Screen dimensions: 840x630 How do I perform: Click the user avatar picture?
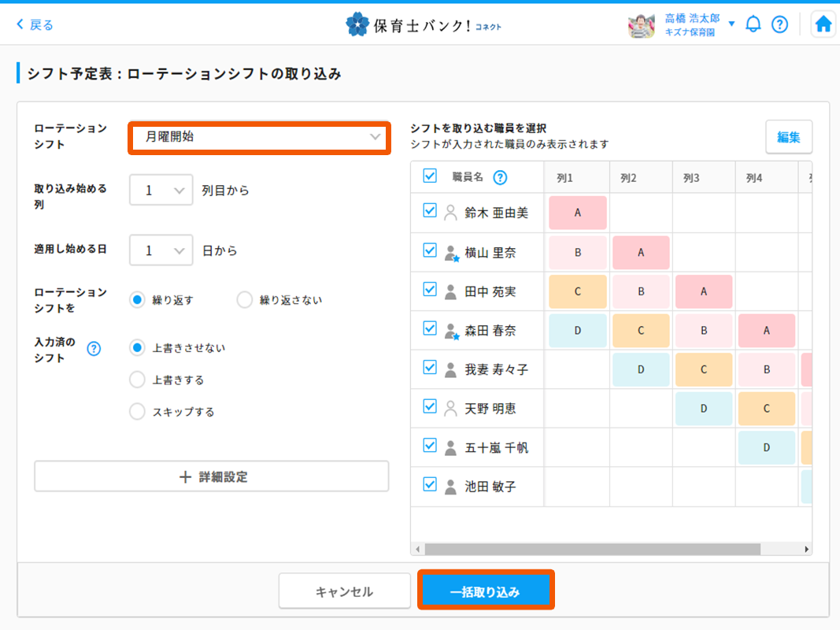pyautogui.click(x=642, y=25)
